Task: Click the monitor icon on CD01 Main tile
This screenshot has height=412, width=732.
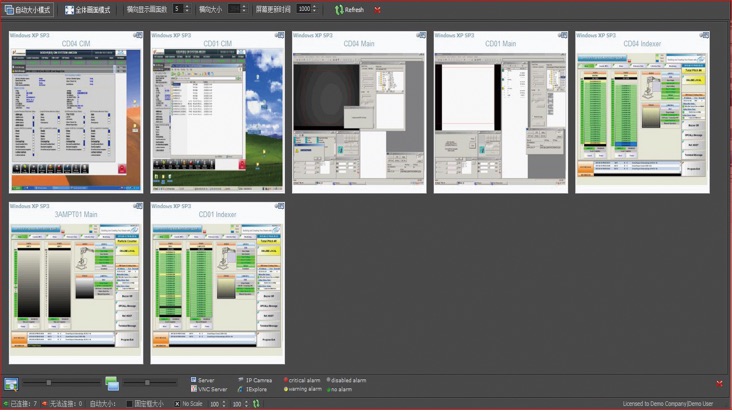Action: point(562,36)
